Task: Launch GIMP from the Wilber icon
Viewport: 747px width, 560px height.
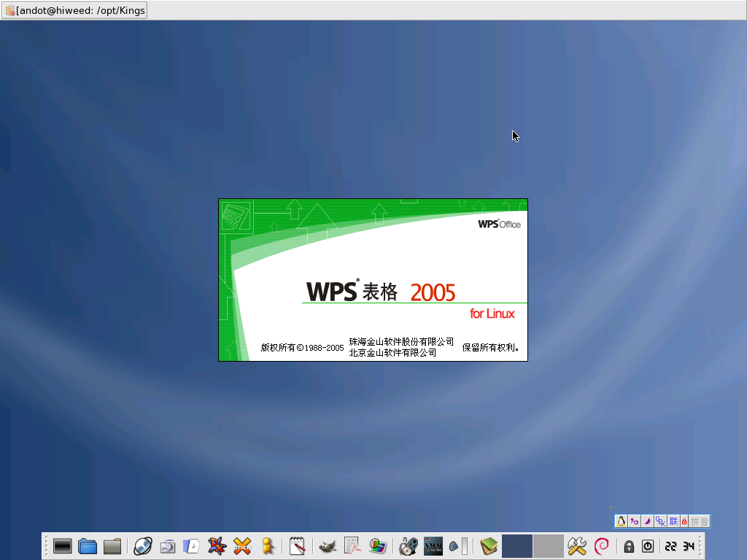Action: 328,547
